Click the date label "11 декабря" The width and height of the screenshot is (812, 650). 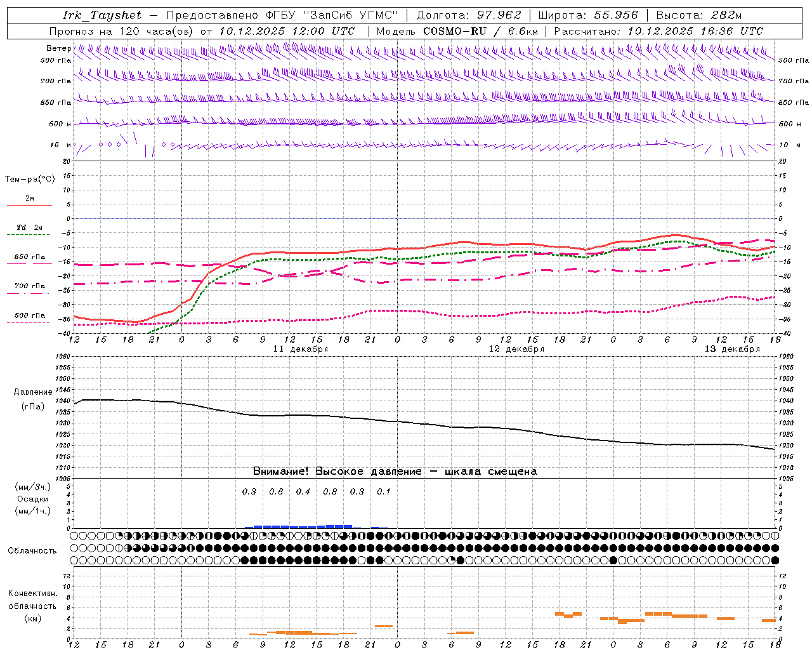click(301, 349)
